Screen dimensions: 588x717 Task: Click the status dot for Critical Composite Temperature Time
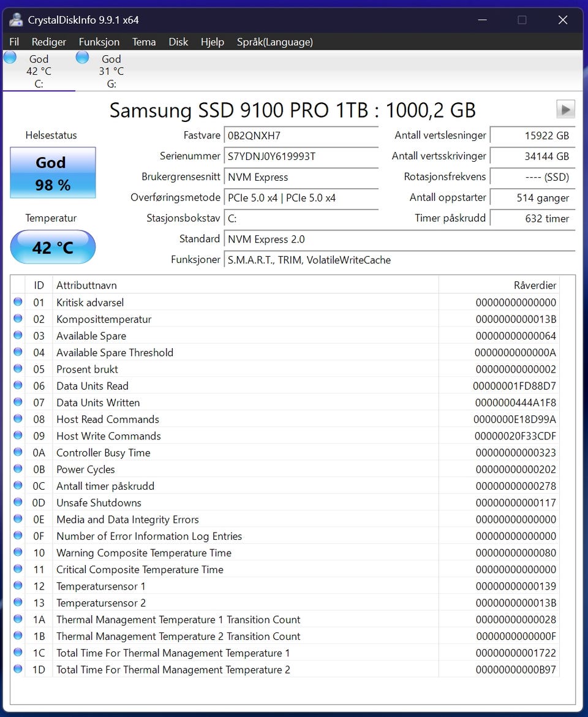coord(18,568)
